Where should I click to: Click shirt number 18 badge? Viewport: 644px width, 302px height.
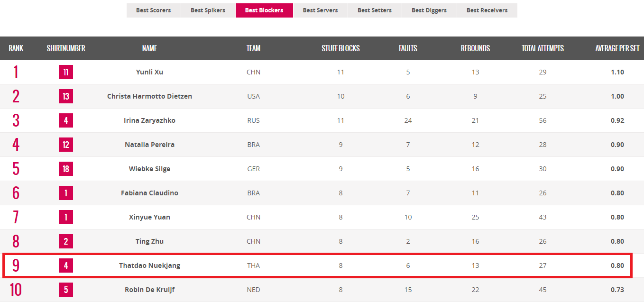[x=66, y=169]
